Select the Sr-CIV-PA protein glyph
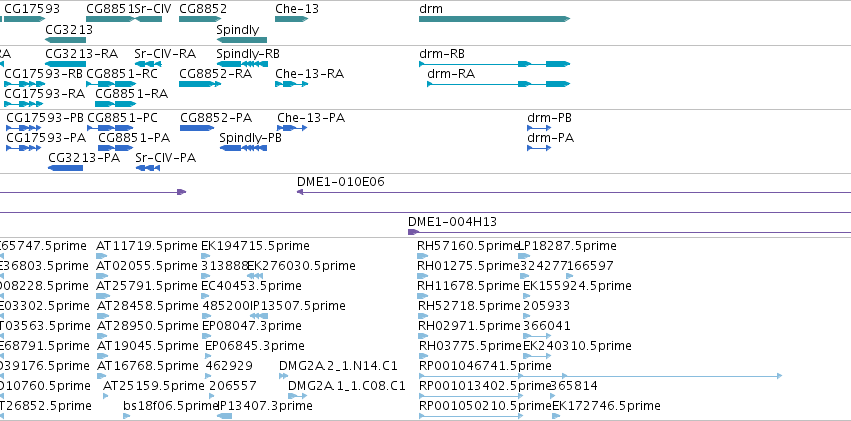Screen dimensions: 851x421 pos(148,168)
